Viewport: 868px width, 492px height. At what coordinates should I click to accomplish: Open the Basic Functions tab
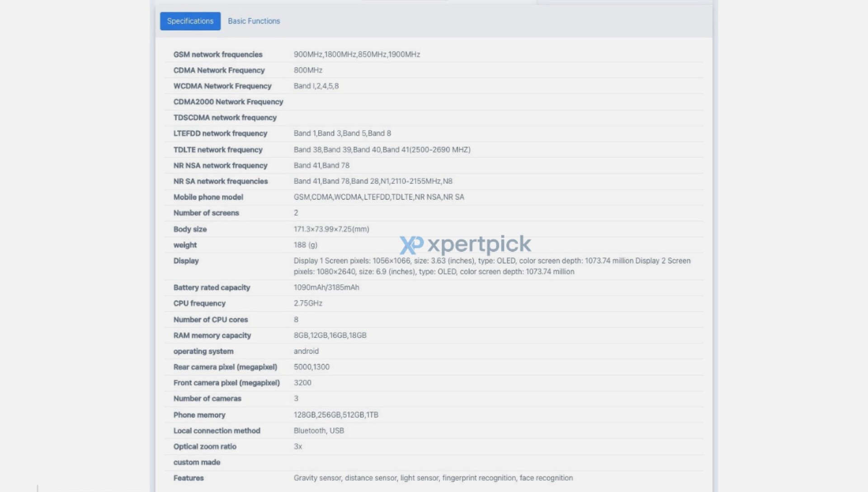254,21
